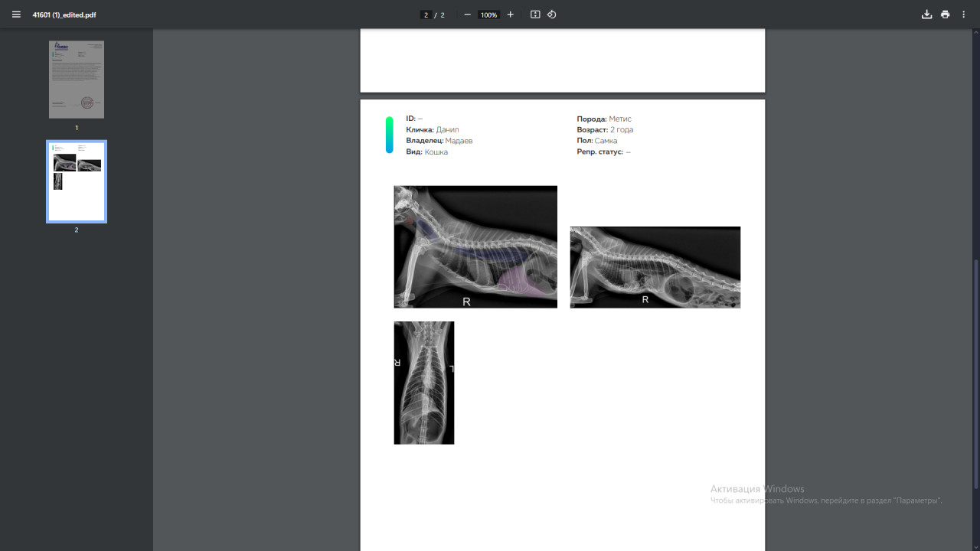
Task: Click the uncolored lateral X-ray on the right
Action: coord(655,267)
